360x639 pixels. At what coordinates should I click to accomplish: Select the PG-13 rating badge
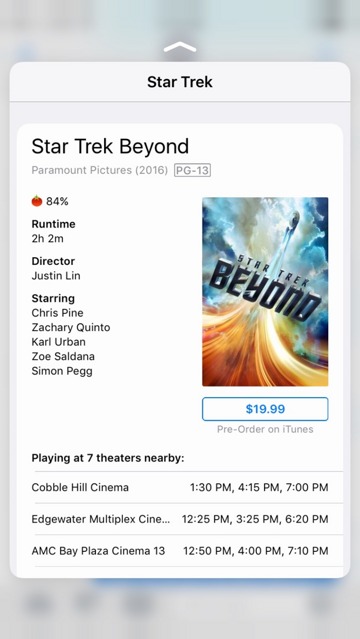(x=192, y=170)
